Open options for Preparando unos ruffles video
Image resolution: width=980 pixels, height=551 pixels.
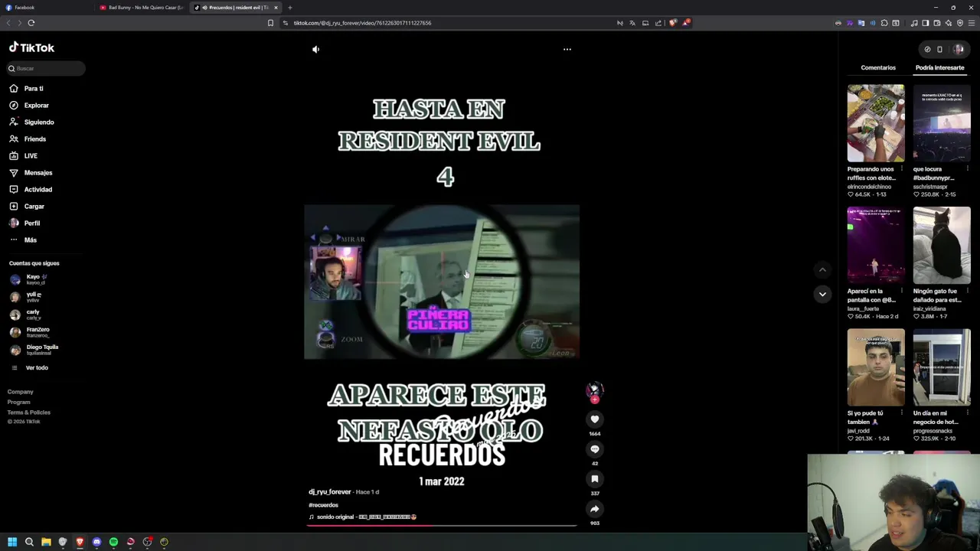click(x=901, y=169)
